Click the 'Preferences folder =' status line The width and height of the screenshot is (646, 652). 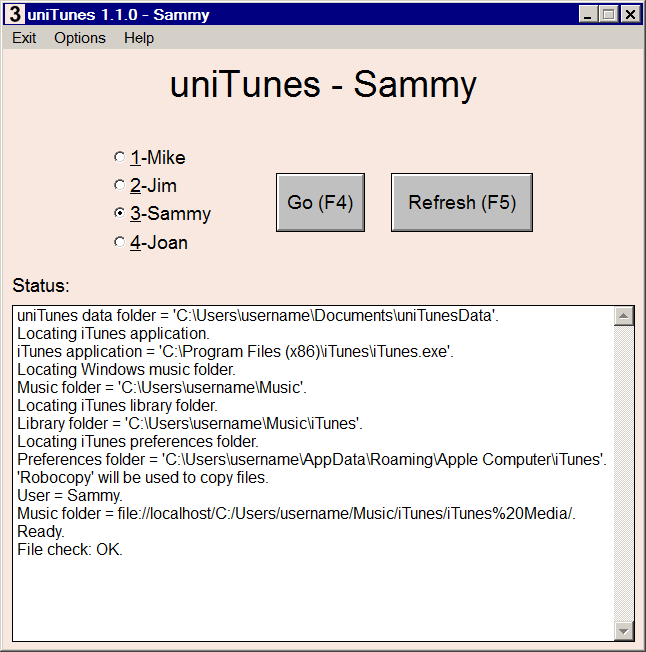coord(312,459)
